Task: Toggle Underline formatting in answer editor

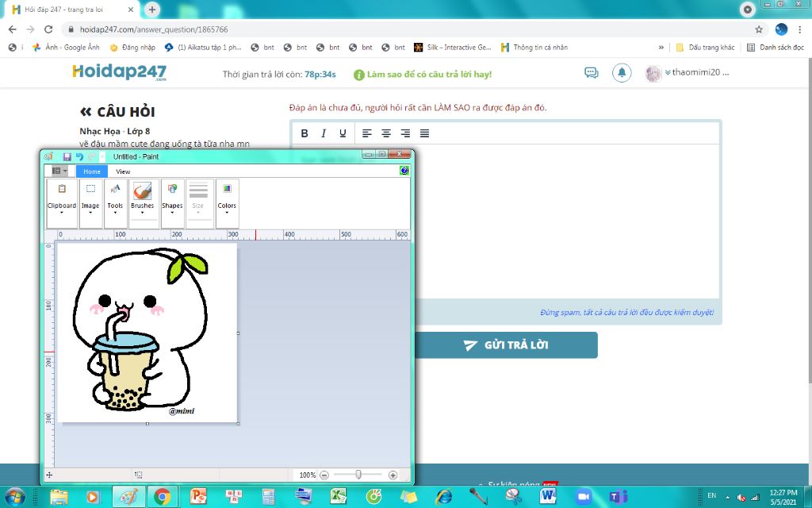Action: click(x=343, y=133)
